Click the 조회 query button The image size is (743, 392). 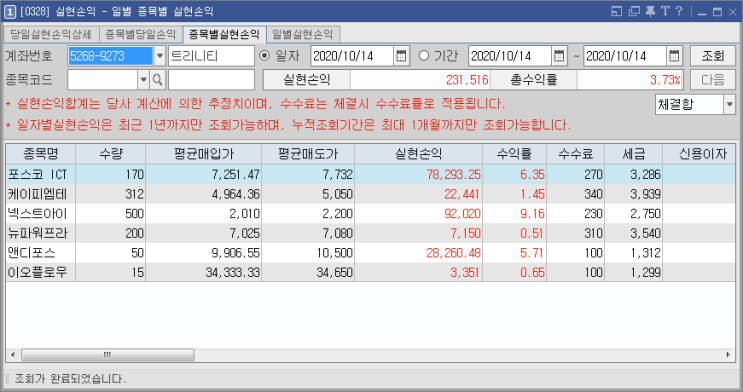coord(713,56)
